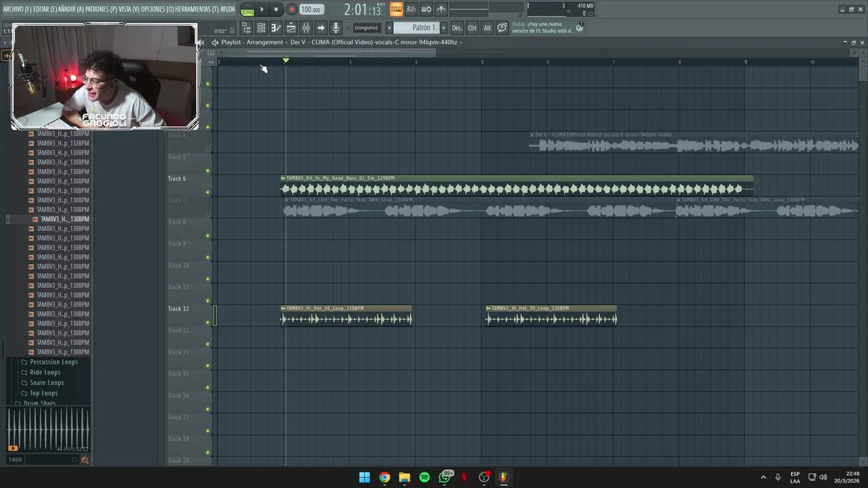Screen dimensions: 868x488
Task: Open WhatsApp from taskbar
Action: [445, 477]
